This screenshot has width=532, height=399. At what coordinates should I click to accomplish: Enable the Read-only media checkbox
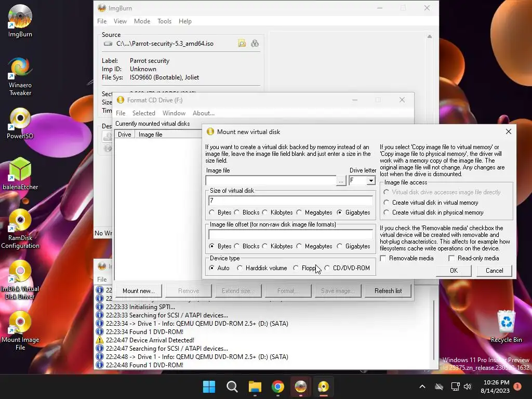(474, 258)
